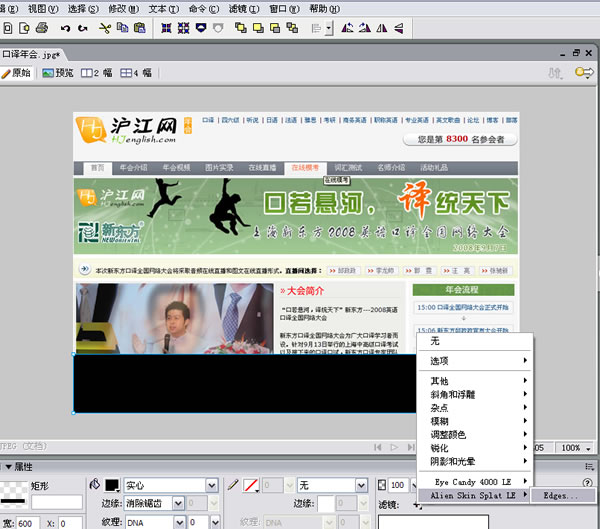Switch to the 预览 (Preview) tab
Image resolution: width=600 pixels, height=529 pixels.
58,73
